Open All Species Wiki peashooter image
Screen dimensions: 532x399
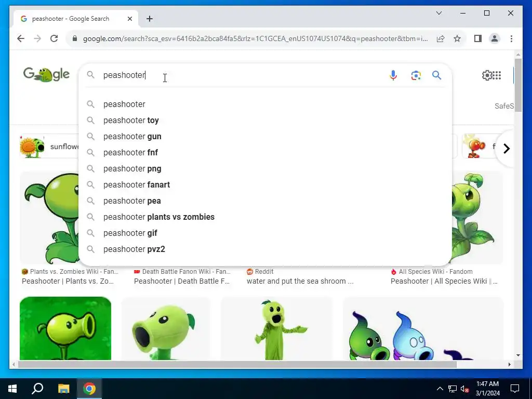click(x=477, y=218)
